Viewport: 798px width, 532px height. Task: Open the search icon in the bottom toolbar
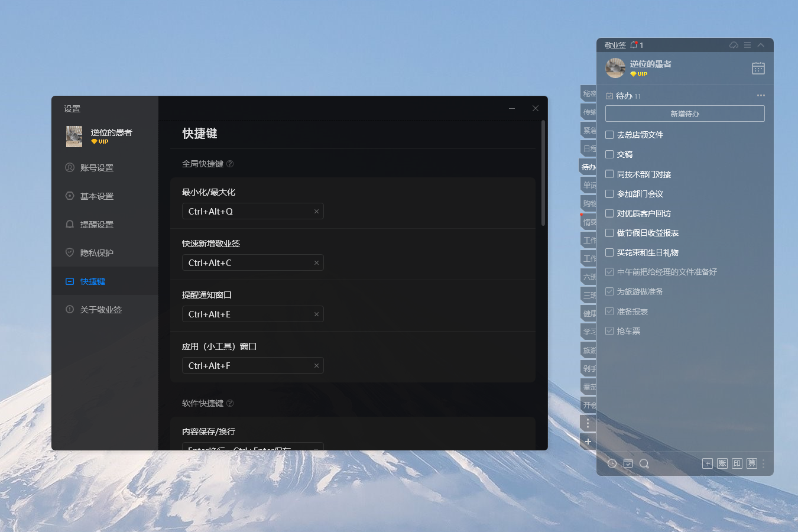tap(644, 463)
